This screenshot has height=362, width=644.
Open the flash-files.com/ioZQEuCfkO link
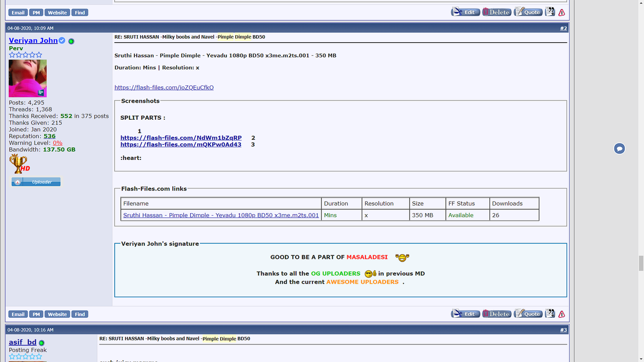[164, 87]
